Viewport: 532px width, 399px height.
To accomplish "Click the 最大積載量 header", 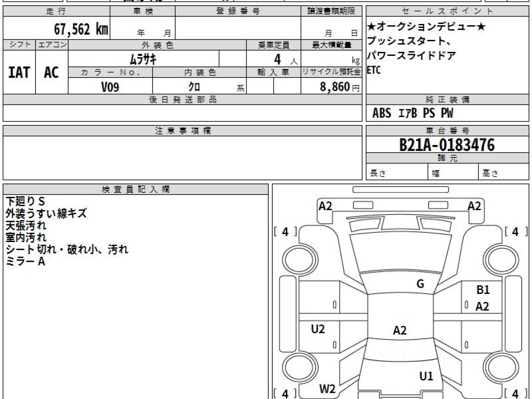I will click(331, 45).
